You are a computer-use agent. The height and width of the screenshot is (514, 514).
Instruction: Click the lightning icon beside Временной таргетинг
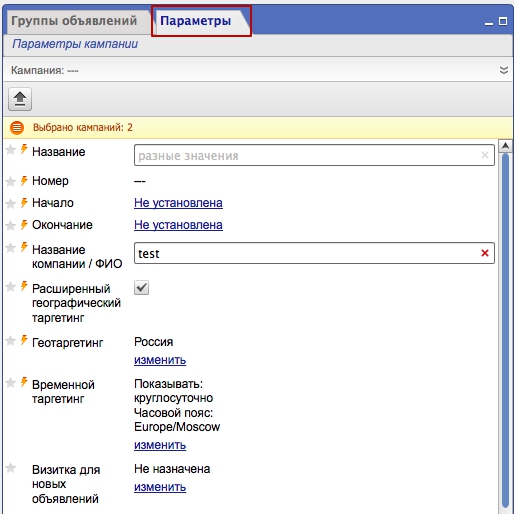click(x=24, y=382)
